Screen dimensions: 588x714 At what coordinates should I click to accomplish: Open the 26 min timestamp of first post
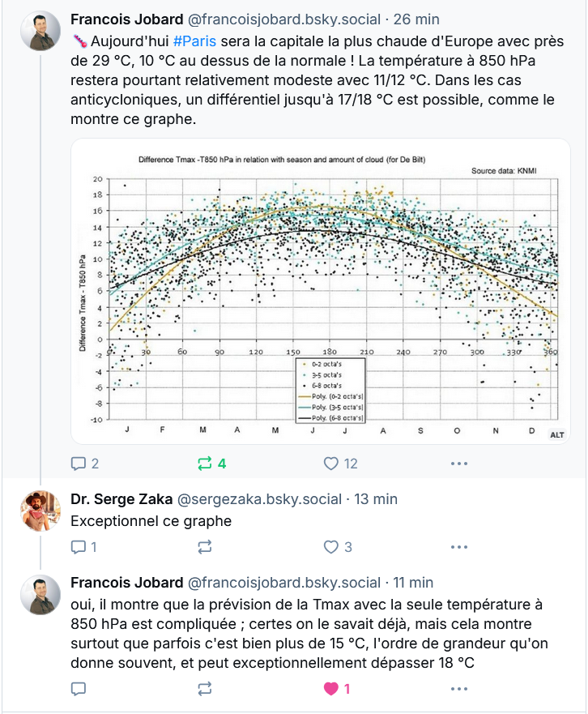(416, 19)
